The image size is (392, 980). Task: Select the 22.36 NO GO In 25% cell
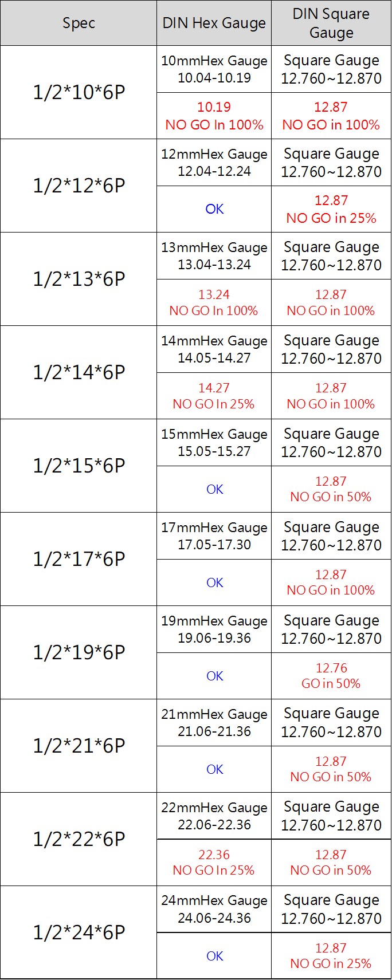pyautogui.click(x=214, y=863)
